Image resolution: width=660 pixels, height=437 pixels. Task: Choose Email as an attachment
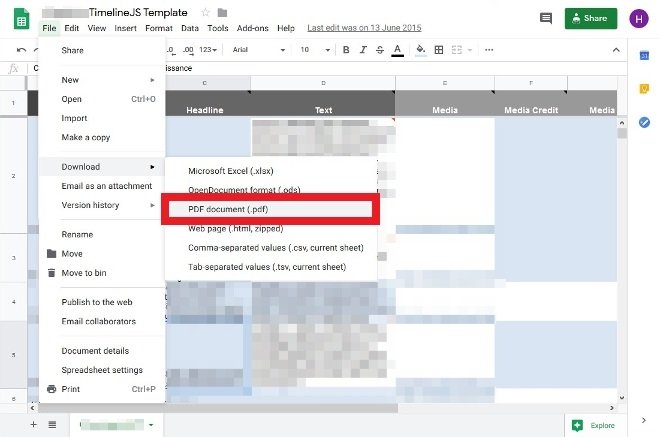pos(101,186)
